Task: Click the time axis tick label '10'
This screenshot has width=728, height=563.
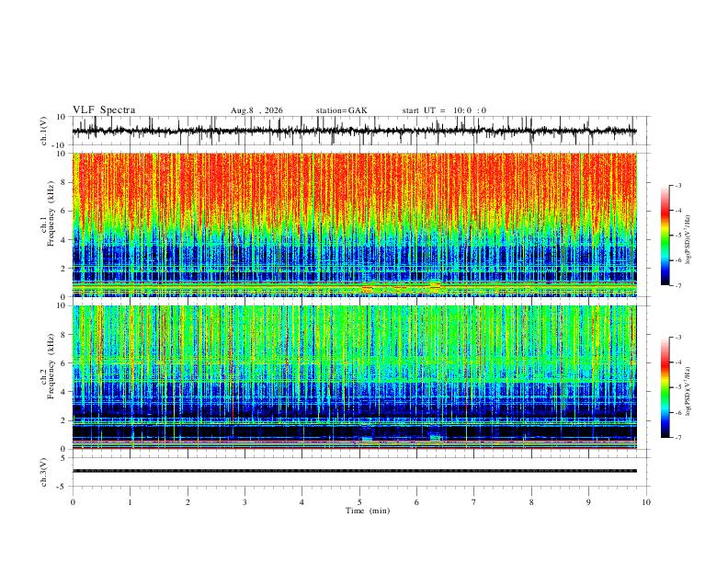Action: coord(646,502)
